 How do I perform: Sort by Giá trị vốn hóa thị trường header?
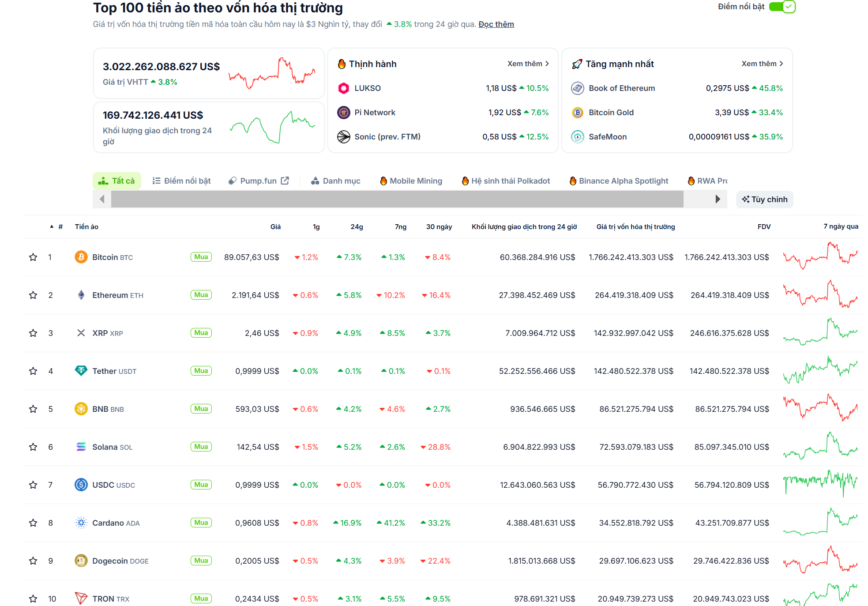(635, 226)
